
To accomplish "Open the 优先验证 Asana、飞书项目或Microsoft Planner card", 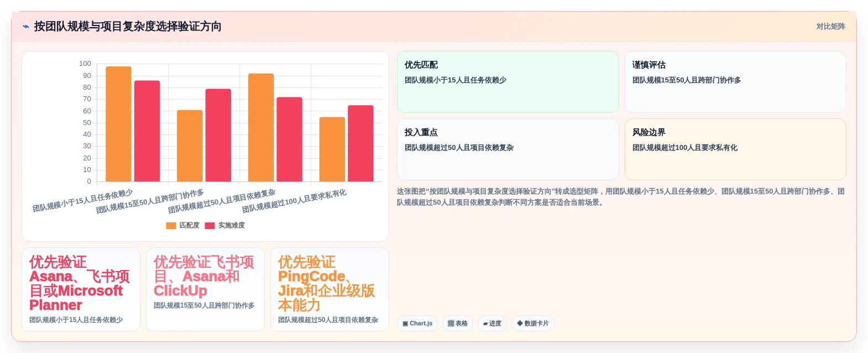I will tap(81, 289).
